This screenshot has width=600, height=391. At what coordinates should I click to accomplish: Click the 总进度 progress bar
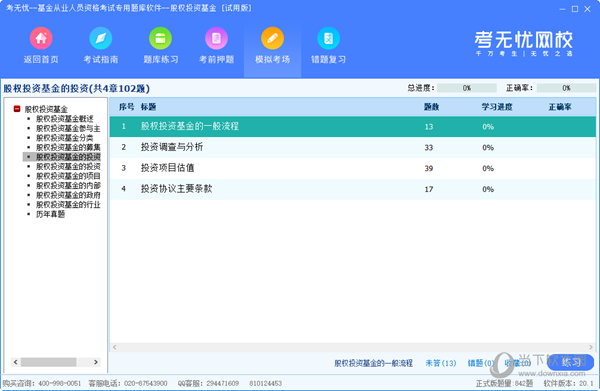(x=467, y=88)
